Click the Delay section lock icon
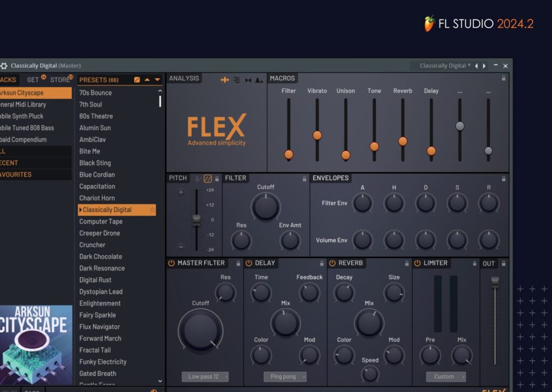 click(x=322, y=263)
